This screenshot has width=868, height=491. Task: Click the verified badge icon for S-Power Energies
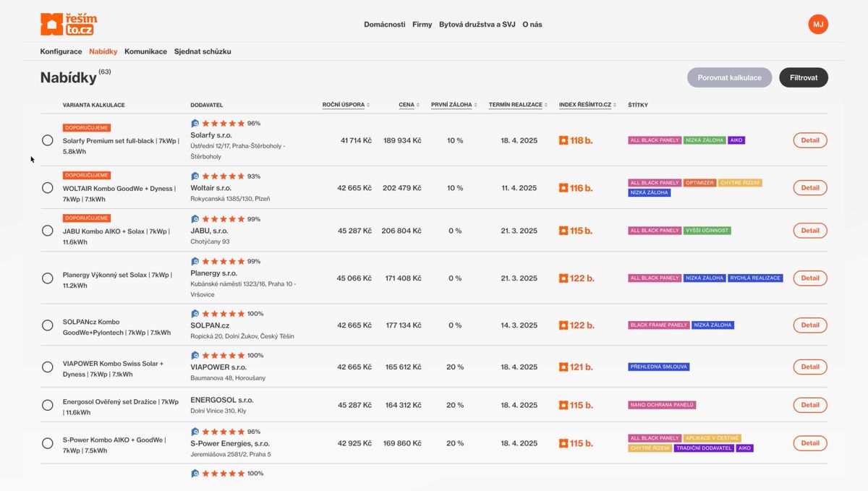tap(195, 431)
